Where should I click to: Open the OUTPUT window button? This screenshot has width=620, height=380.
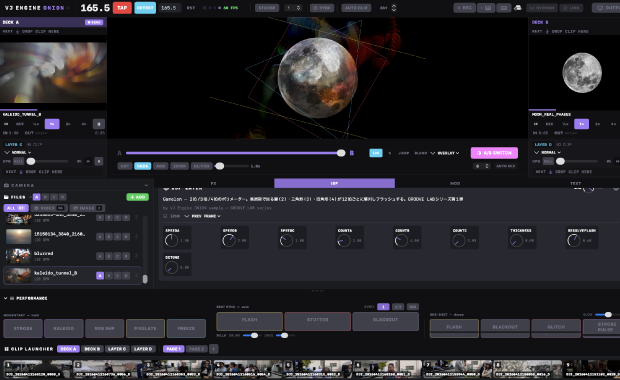click(607, 8)
